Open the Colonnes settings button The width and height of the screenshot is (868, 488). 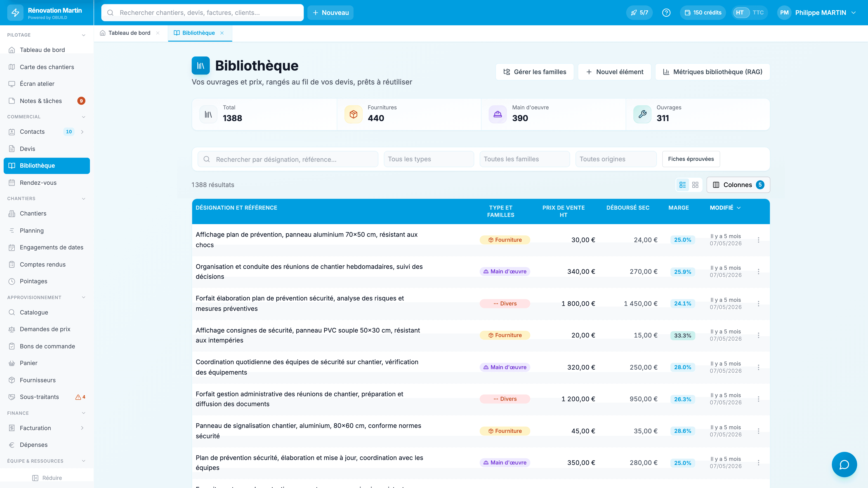pos(738,185)
